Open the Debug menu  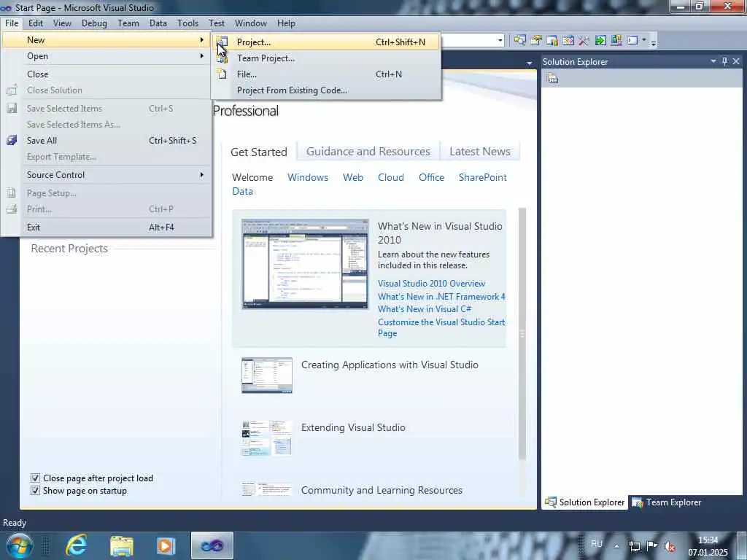click(94, 23)
